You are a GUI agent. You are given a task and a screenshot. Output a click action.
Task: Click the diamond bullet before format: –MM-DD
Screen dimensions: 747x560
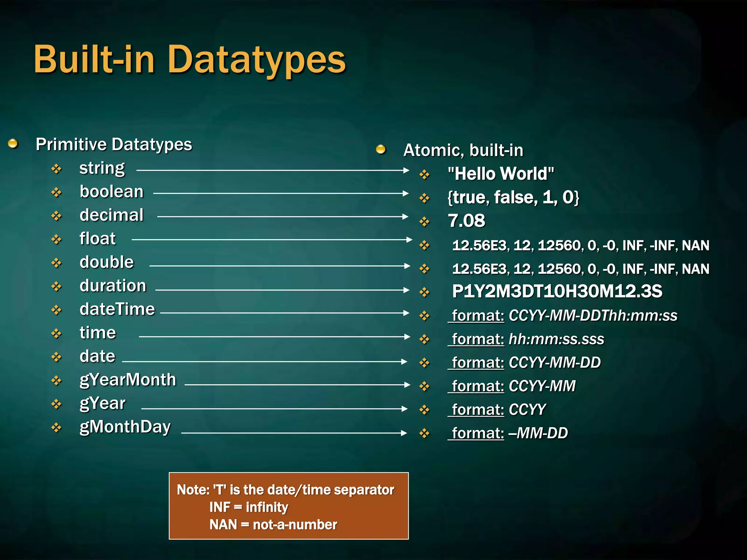click(x=425, y=433)
